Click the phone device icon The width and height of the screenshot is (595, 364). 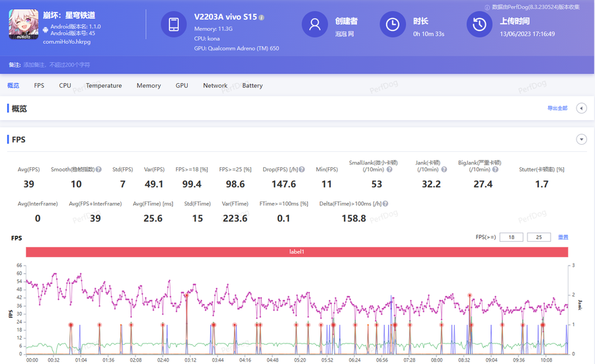tap(174, 24)
